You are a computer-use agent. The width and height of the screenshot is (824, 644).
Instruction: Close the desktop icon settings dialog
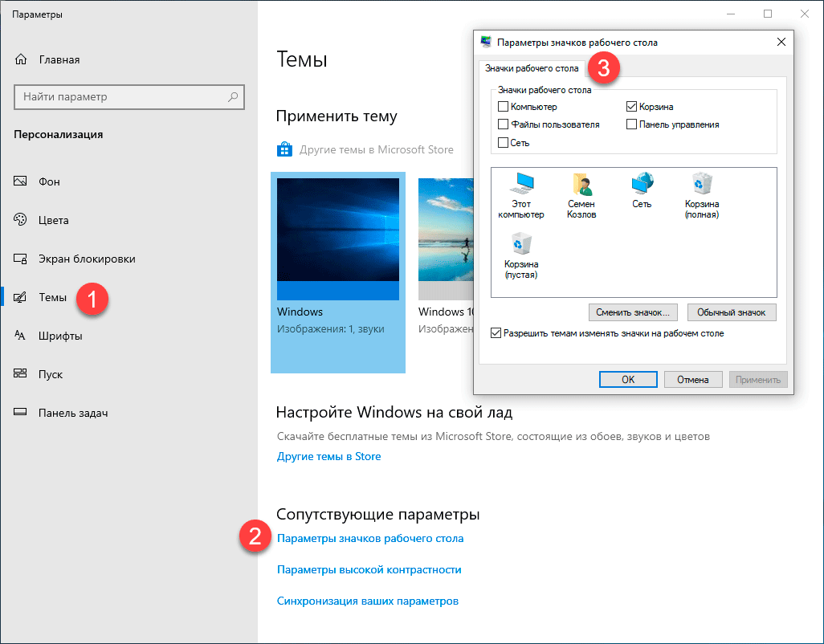point(781,42)
